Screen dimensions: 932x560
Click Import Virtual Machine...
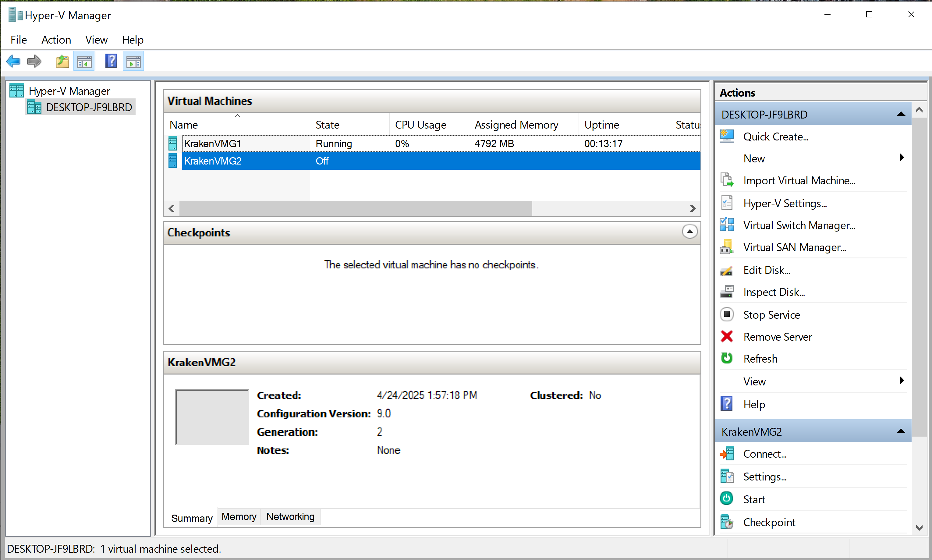coord(799,180)
